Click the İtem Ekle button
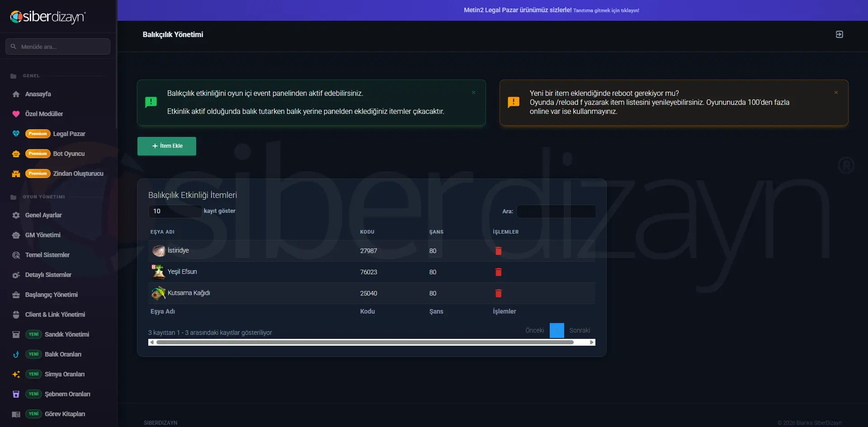This screenshot has height=427, width=868. click(x=167, y=146)
